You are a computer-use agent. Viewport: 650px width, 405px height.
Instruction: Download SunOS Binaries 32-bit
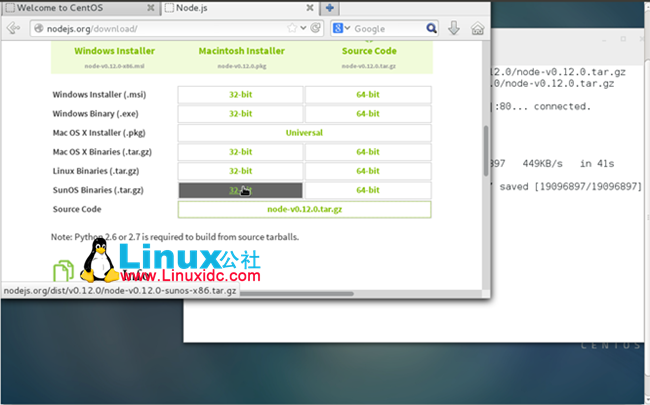tap(240, 190)
